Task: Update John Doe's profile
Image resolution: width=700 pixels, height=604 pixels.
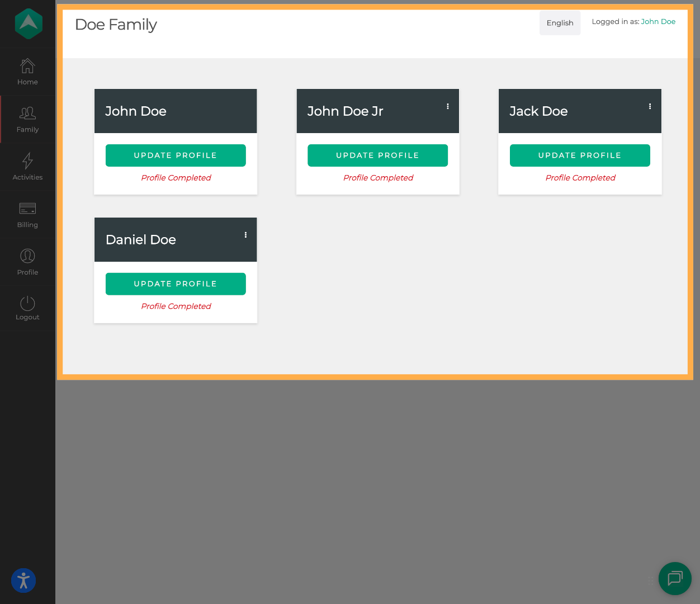Action: (x=176, y=155)
